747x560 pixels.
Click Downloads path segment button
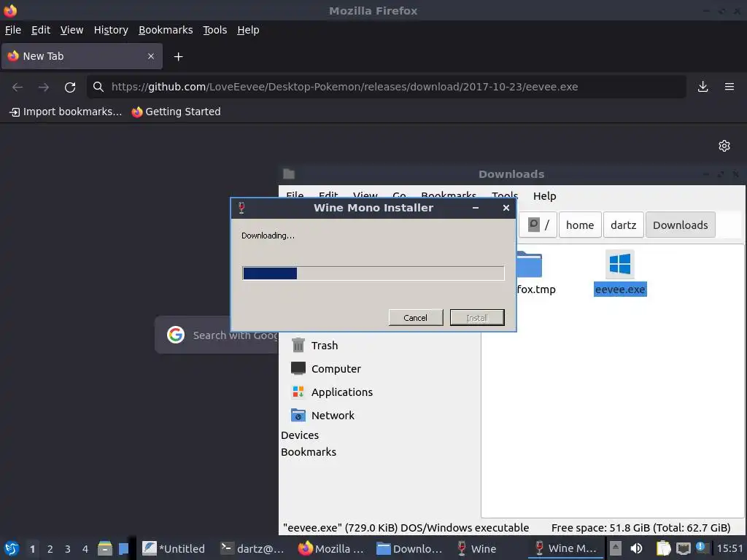680,225
